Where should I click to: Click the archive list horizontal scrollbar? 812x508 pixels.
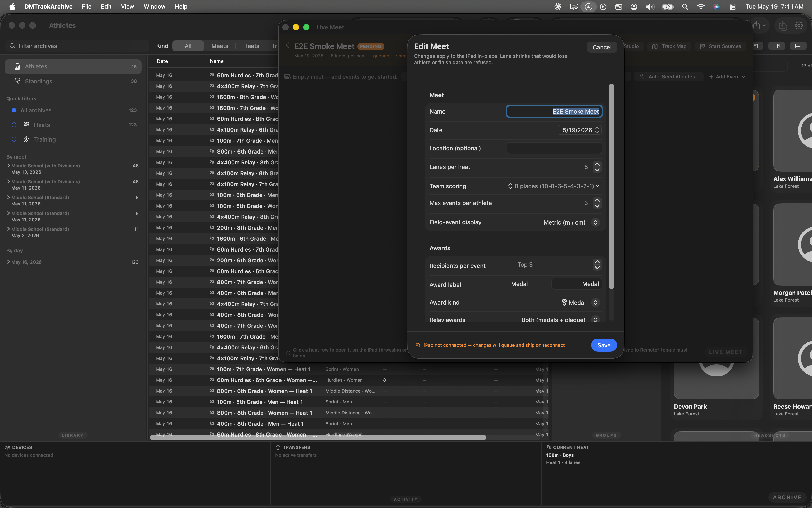pyautogui.click(x=318, y=437)
